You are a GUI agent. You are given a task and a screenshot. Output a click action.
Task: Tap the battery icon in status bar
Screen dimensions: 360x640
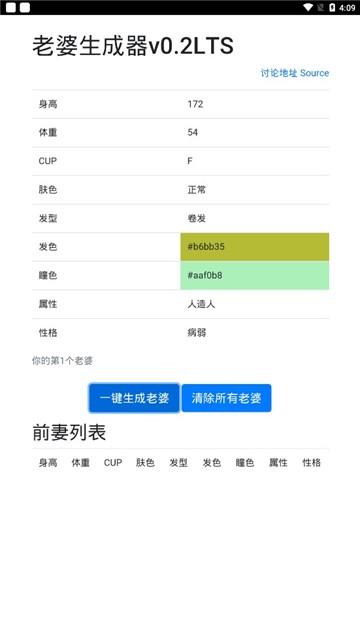click(x=332, y=7)
